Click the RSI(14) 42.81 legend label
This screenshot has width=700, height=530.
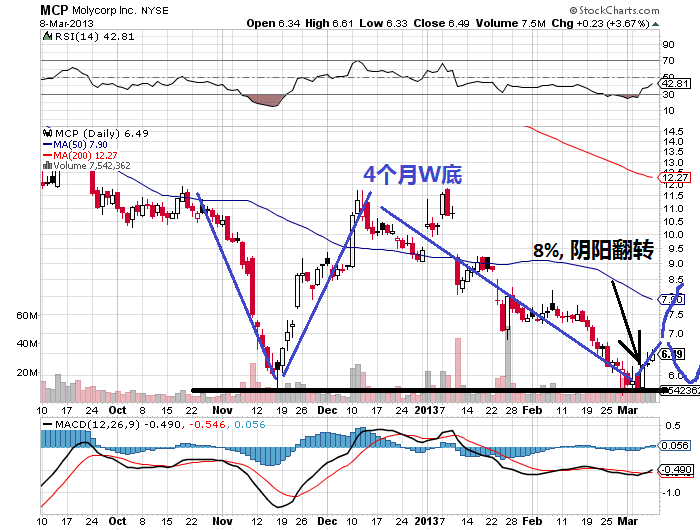94,37
